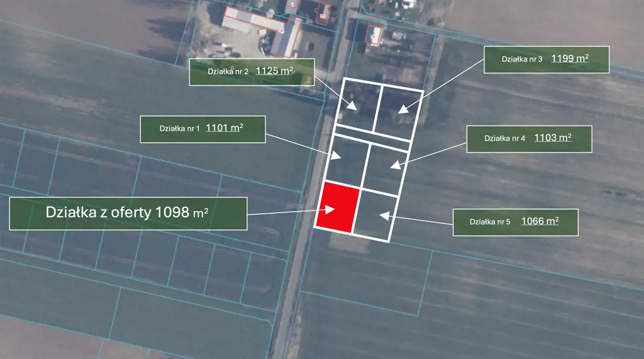Click the "Działka nr 3" label text
Screen dimensions: 644x359
coord(522,59)
